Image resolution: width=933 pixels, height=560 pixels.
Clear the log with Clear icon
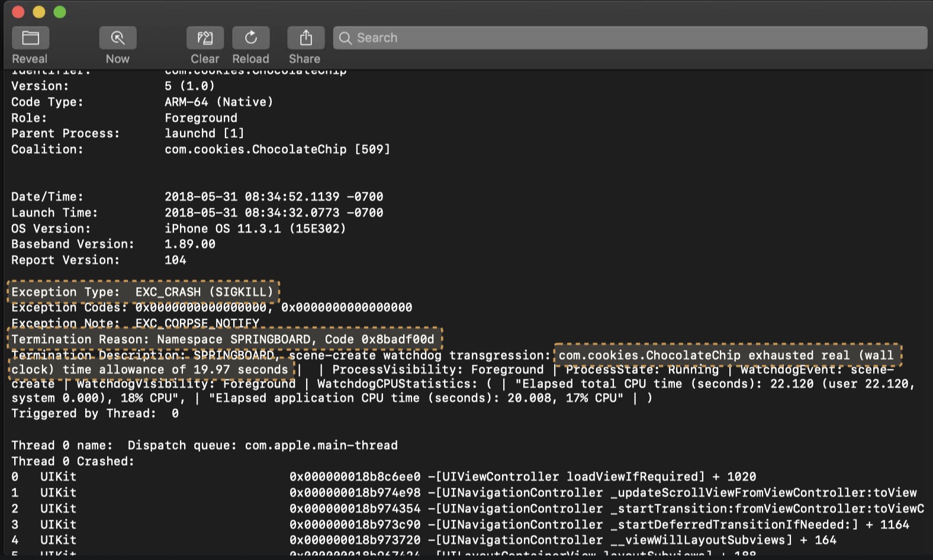205,38
